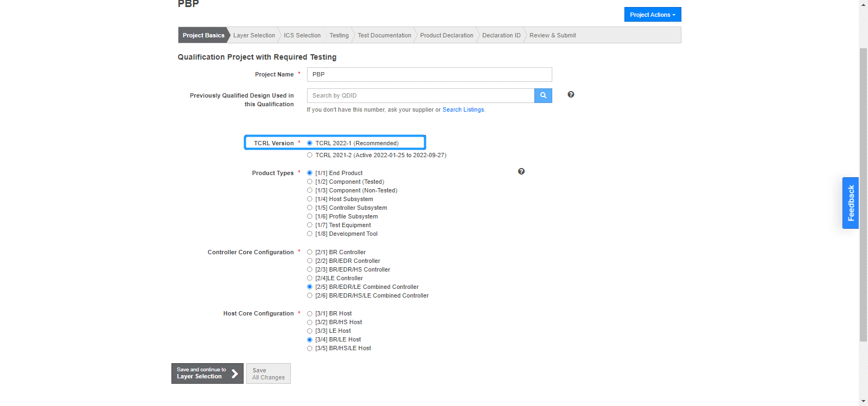Pick [3/2] BR/HS Host radio
The height and width of the screenshot is (406, 868).
pos(310,322)
